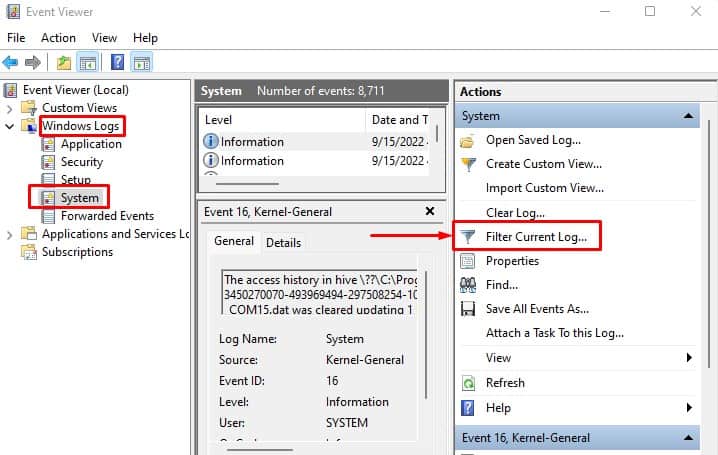Switch to the Details tab
Image resolution: width=718 pixels, height=455 pixels.
(x=283, y=243)
